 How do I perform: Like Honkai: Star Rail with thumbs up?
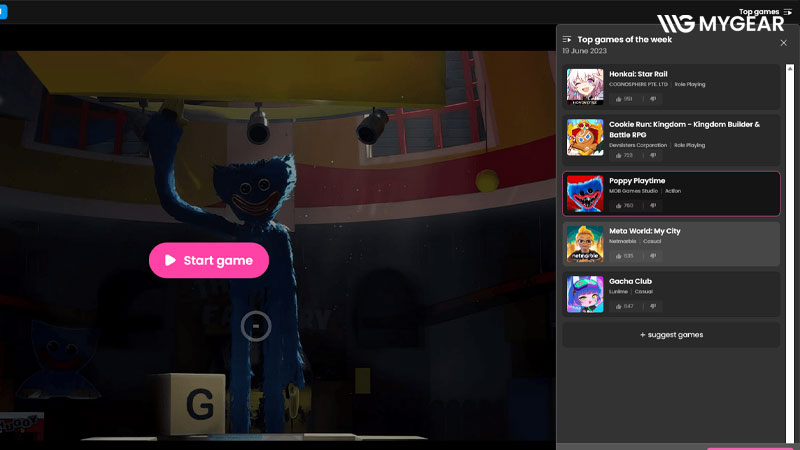point(618,99)
